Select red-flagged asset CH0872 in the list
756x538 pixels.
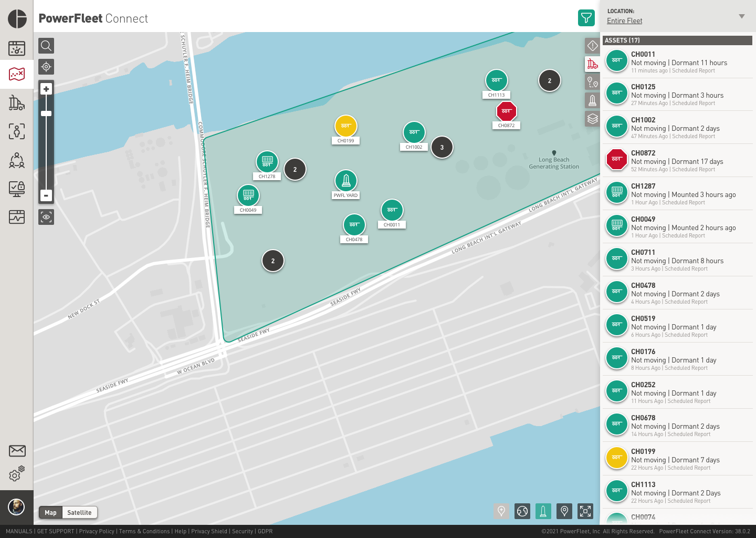[x=678, y=161]
